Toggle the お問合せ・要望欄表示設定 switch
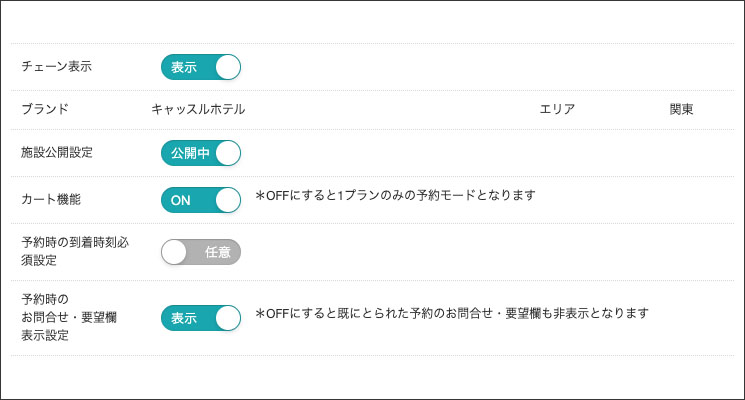This screenshot has height=400, width=745. click(x=201, y=318)
